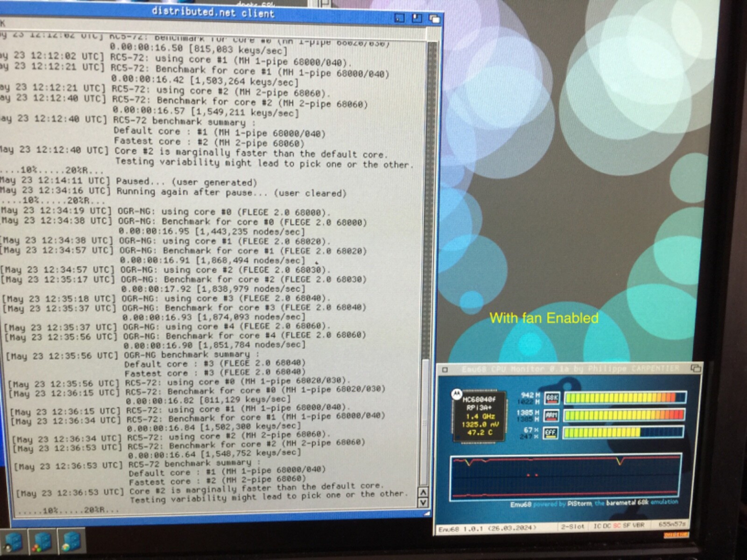Click the '47.2 C' temperature reading
The height and width of the screenshot is (560, 747).
pyautogui.click(x=479, y=432)
